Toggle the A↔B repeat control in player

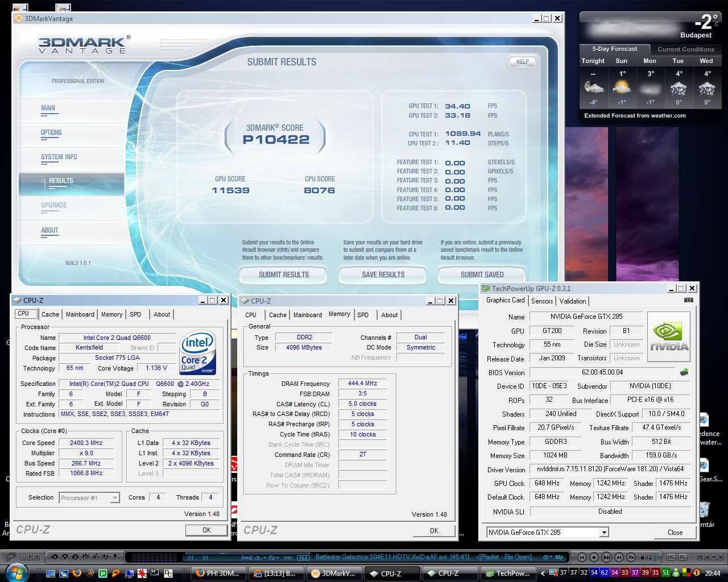coord(246,558)
